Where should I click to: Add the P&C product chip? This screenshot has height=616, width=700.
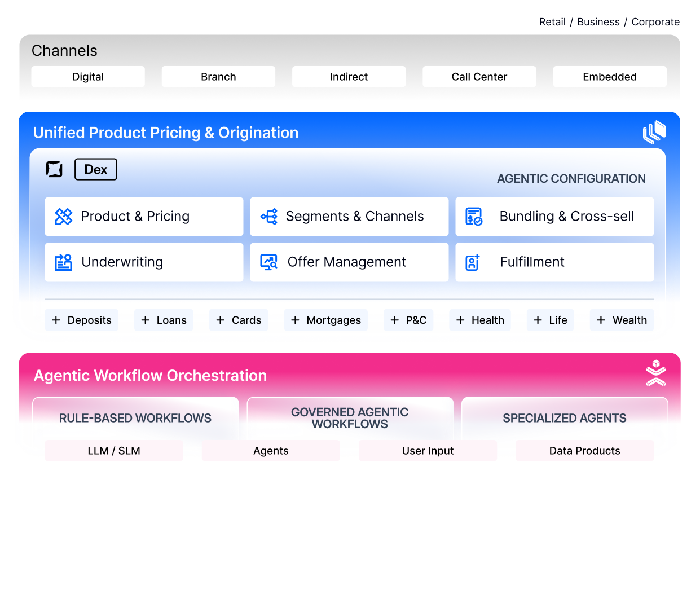(408, 320)
